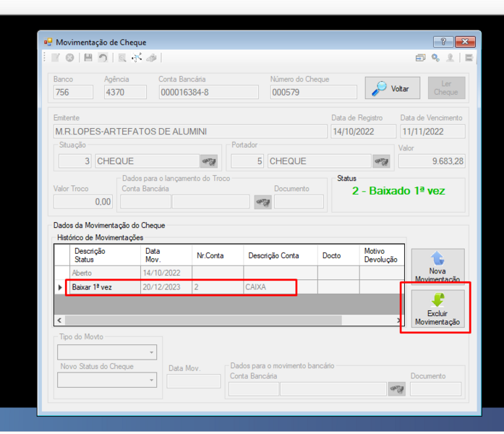504x434 pixels.
Task: Open the Situação lookup binoculars button
Action: [x=209, y=161]
